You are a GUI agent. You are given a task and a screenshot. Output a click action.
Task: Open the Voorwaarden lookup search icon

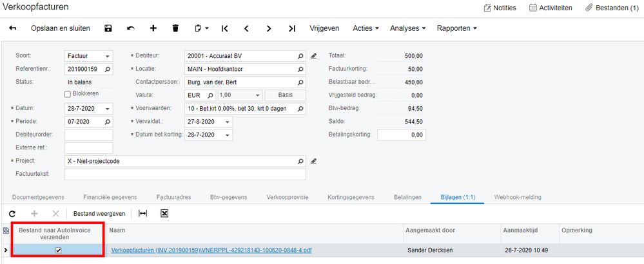[300, 109]
